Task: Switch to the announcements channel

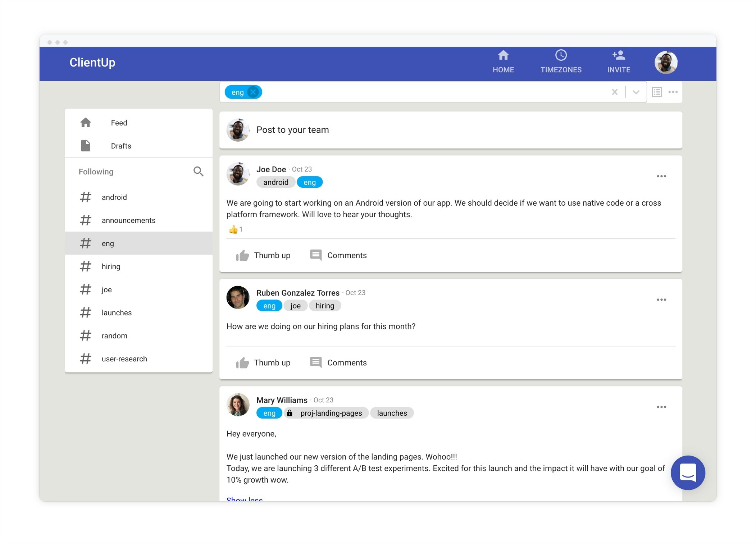Action: (x=128, y=220)
